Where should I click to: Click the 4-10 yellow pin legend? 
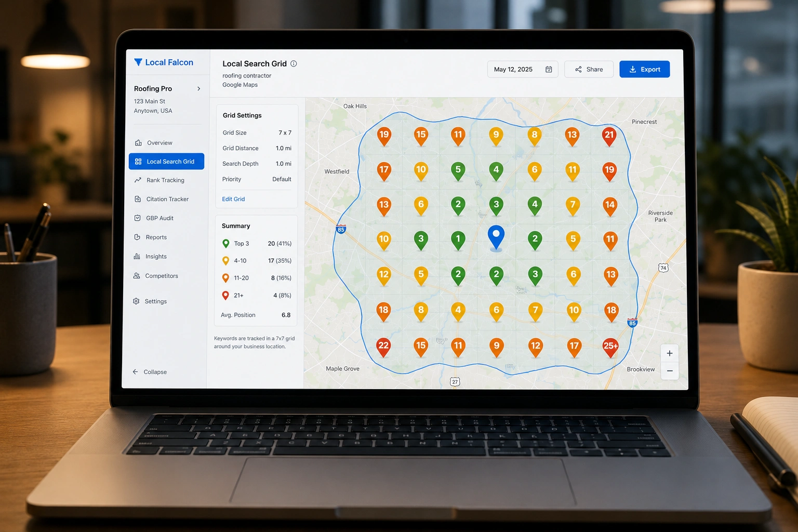[x=225, y=261]
